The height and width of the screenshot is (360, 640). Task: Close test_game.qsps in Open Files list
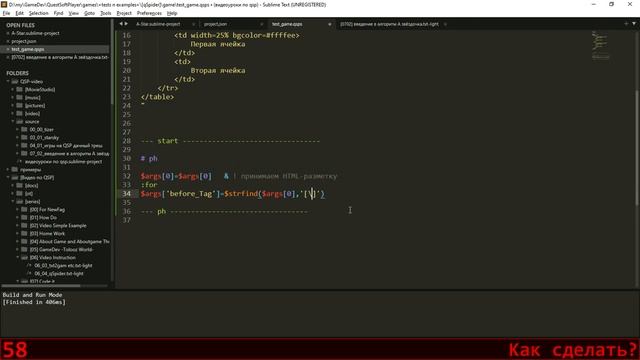point(8,49)
